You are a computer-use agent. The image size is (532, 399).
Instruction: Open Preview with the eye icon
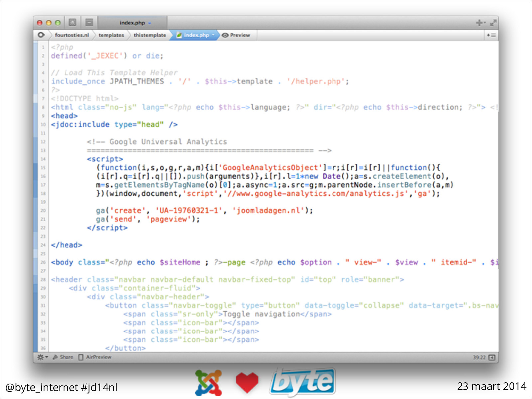pyautogui.click(x=236, y=35)
